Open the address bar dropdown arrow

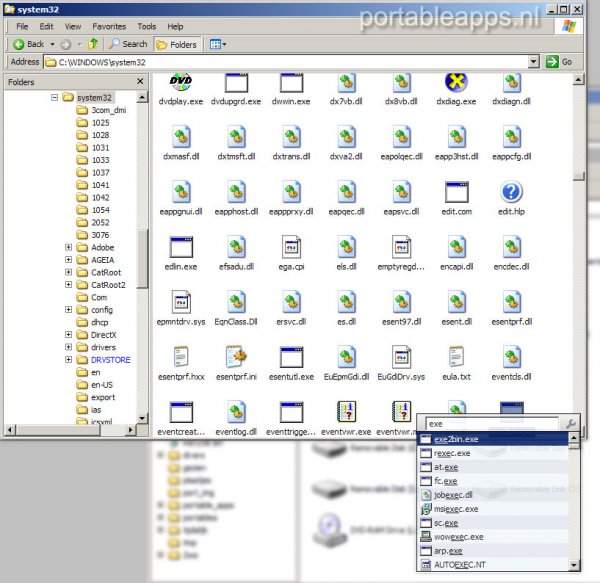534,62
